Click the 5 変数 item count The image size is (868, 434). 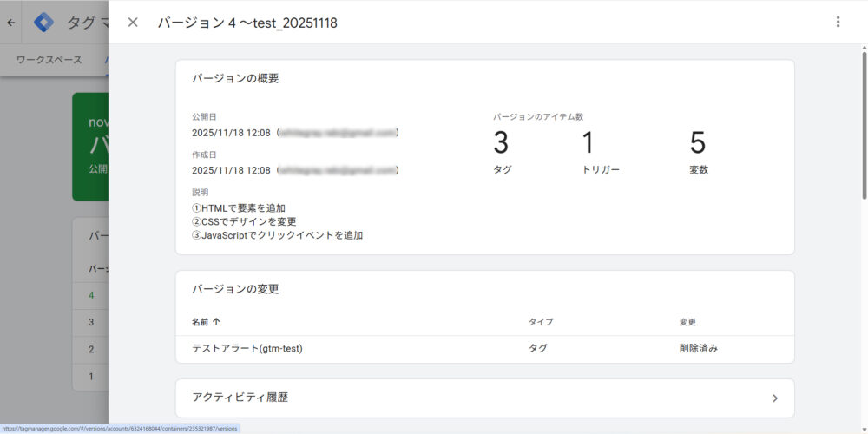click(698, 151)
